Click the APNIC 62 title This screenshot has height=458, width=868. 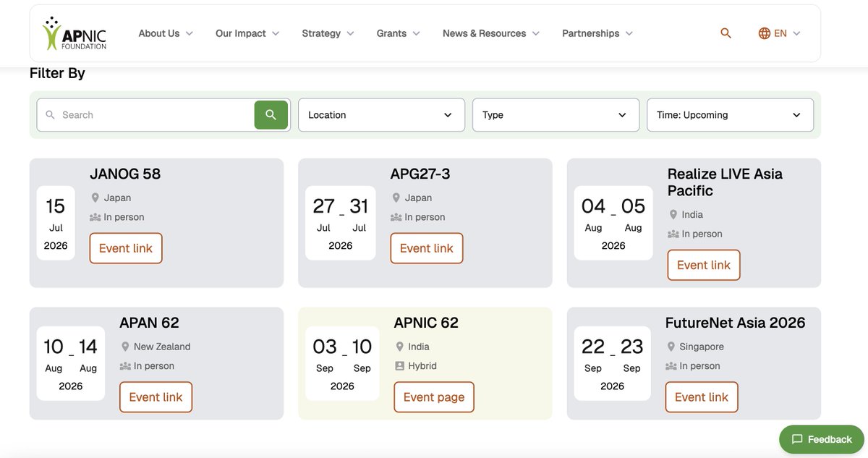point(426,323)
